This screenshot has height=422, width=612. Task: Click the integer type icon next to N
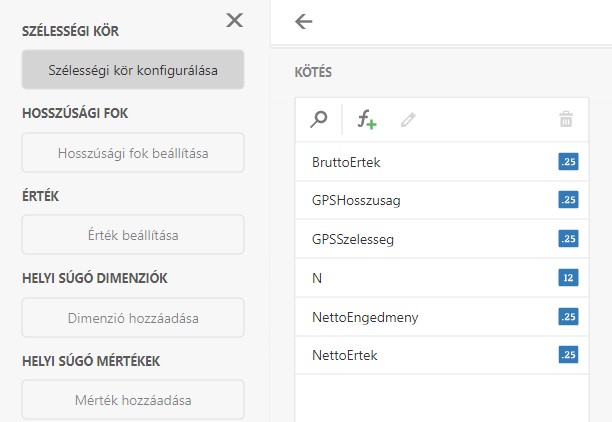point(568,277)
